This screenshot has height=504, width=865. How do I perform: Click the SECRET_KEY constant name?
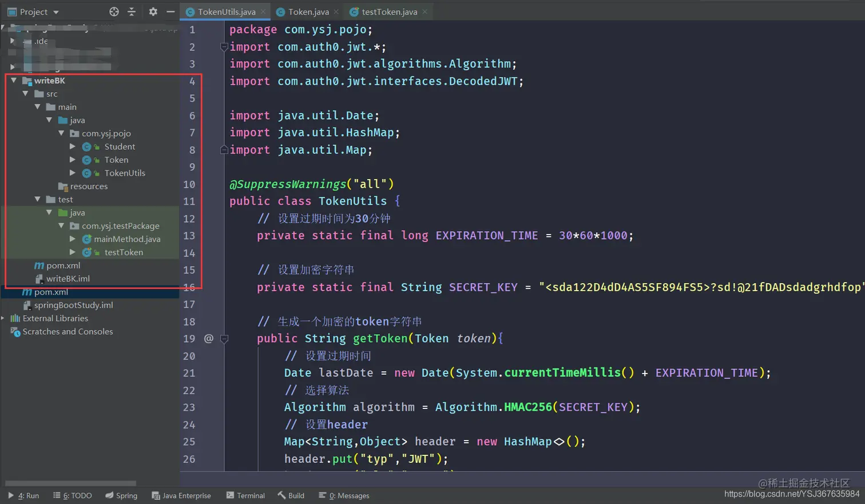pos(483,287)
